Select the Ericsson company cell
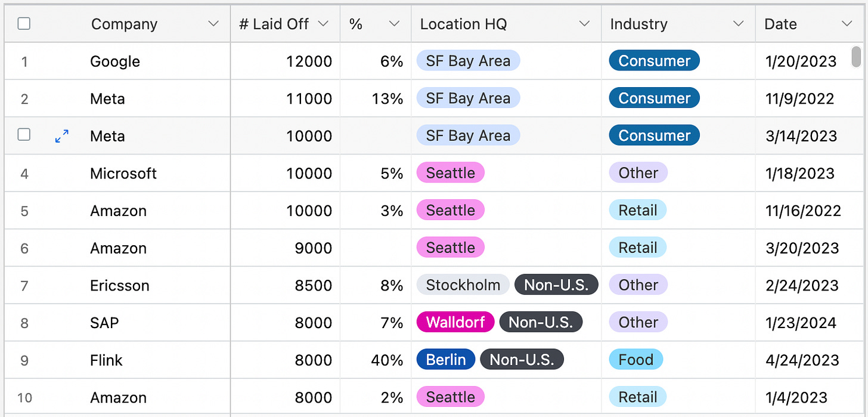 [x=120, y=286]
